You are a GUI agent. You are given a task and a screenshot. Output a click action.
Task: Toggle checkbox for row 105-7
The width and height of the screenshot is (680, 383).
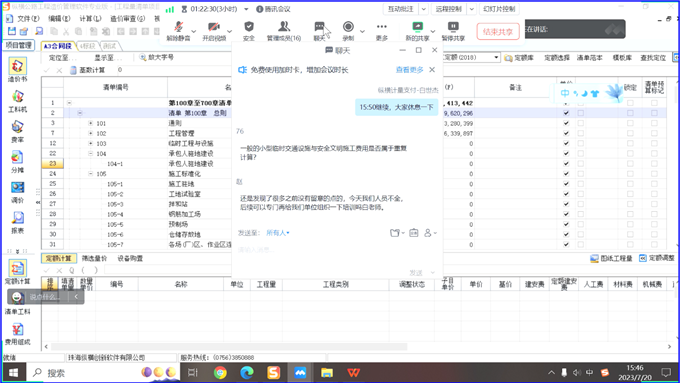(566, 245)
